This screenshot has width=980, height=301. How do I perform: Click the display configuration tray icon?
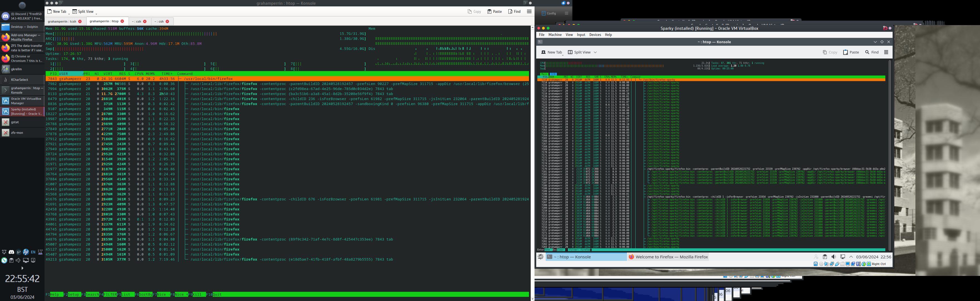tap(26, 260)
